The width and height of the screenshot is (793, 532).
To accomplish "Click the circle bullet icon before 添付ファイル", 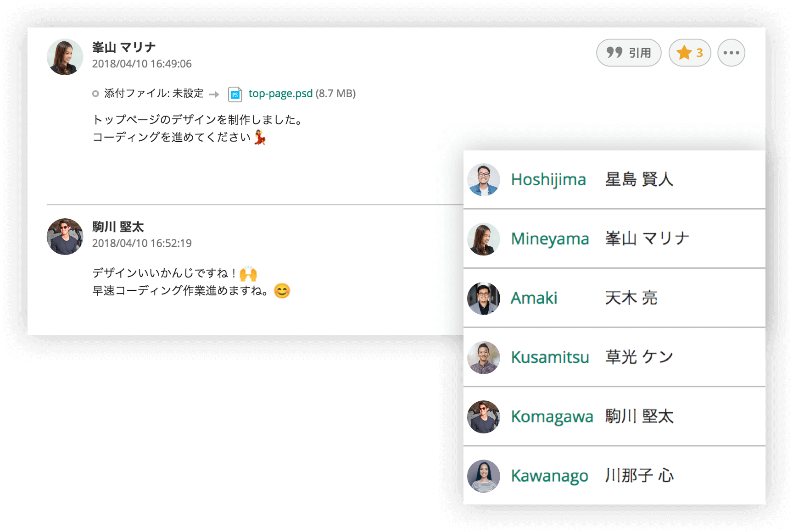I will (x=95, y=94).
